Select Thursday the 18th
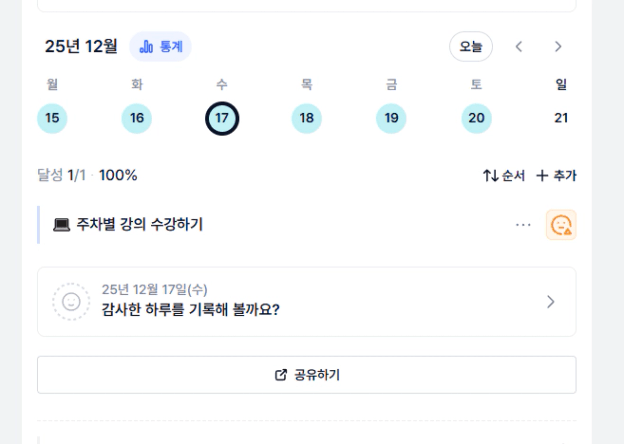Screen dimensions: 624x444 [x=307, y=118]
